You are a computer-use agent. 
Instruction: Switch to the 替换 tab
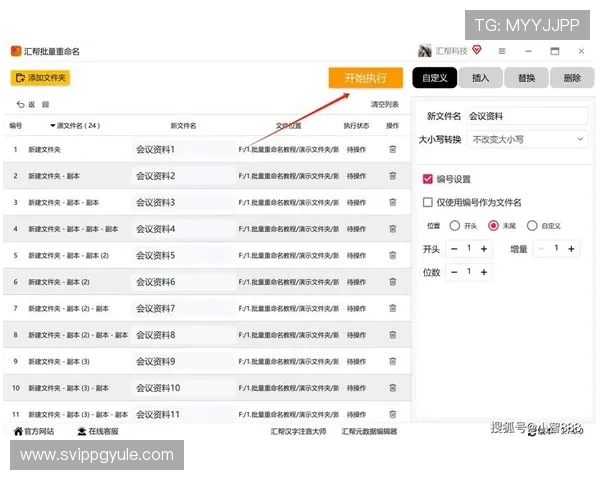click(527, 78)
